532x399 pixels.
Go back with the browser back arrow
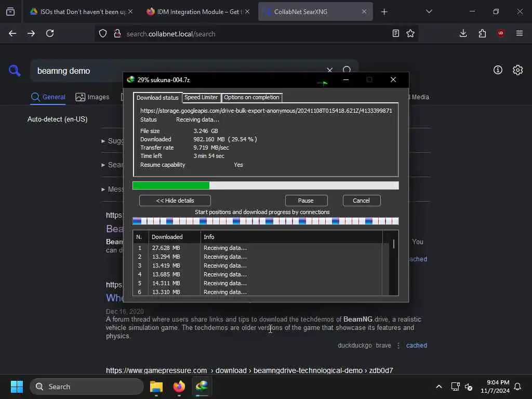12,33
